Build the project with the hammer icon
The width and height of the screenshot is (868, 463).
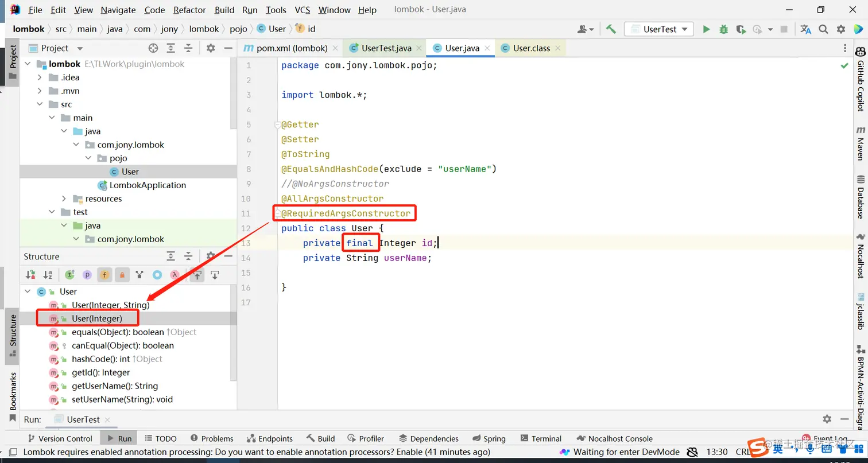click(x=611, y=29)
